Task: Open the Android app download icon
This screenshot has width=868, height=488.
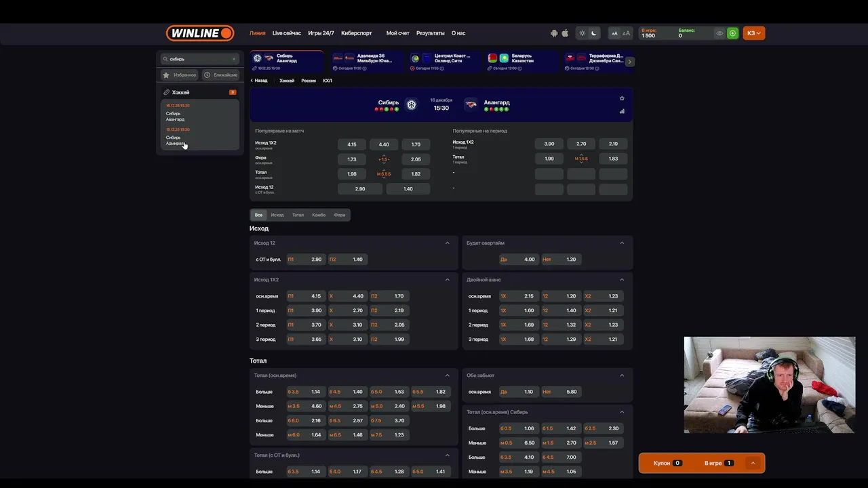Action: point(554,33)
